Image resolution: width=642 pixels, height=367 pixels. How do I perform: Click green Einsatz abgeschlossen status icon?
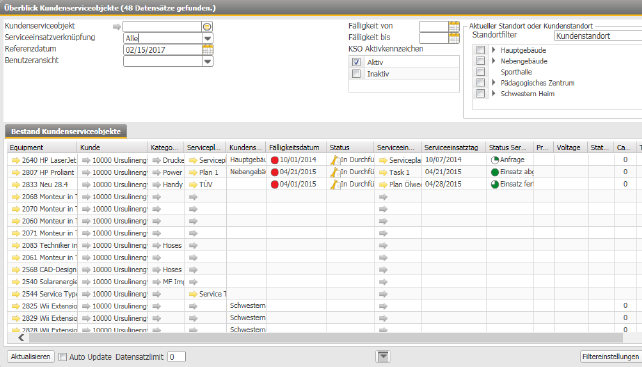click(x=495, y=172)
